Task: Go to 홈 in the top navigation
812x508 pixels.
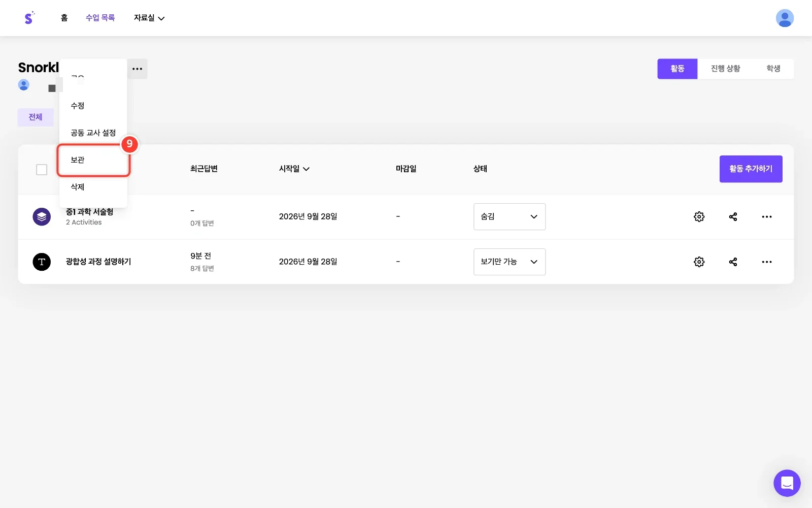Action: [64, 18]
